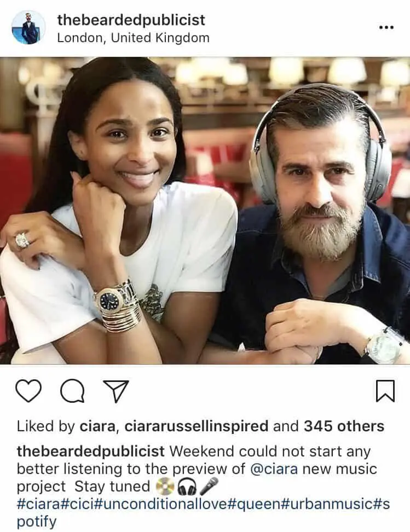
Task: Open London, United Kingdom location
Action: pos(133,38)
